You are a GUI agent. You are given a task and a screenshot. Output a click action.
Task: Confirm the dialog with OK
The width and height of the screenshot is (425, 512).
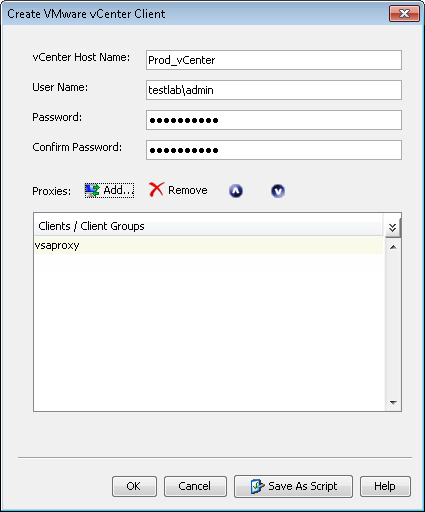click(x=134, y=486)
